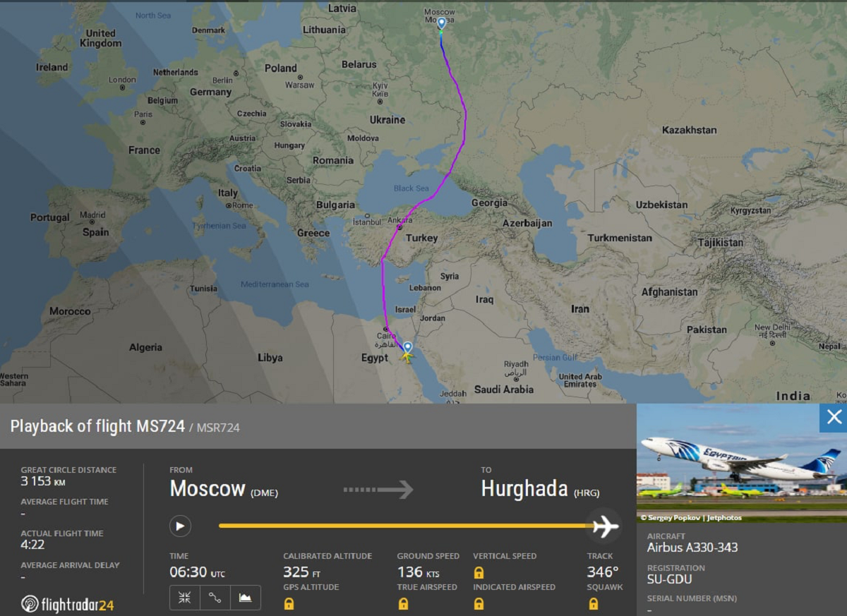Toggle the flight route path icon
This screenshot has width=847, height=616.
click(x=215, y=598)
